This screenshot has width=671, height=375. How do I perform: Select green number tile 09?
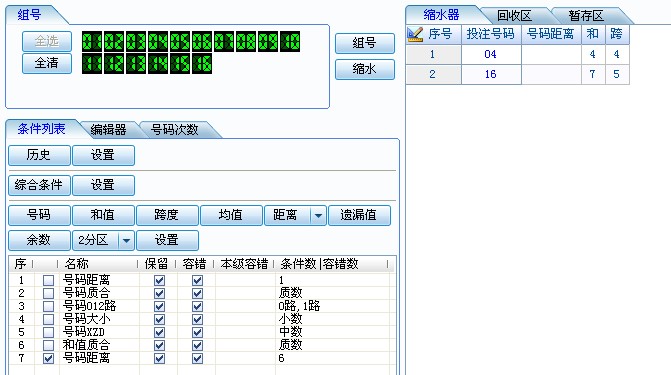point(268,42)
